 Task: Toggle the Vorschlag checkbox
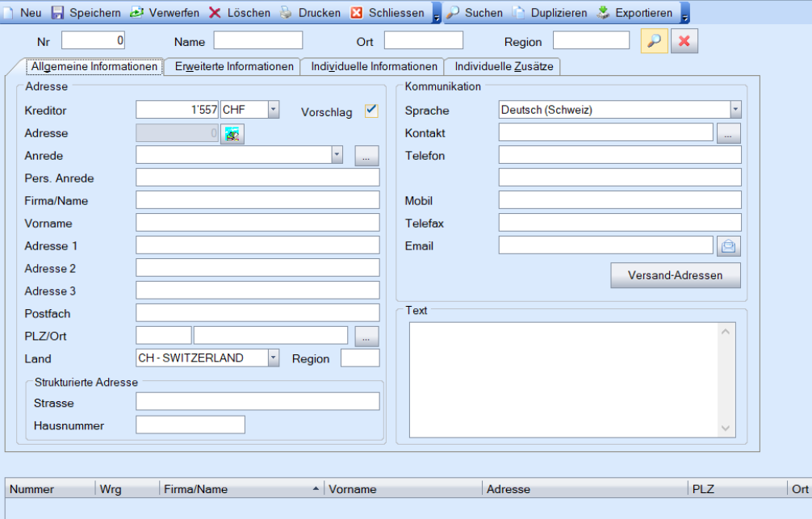point(371,111)
